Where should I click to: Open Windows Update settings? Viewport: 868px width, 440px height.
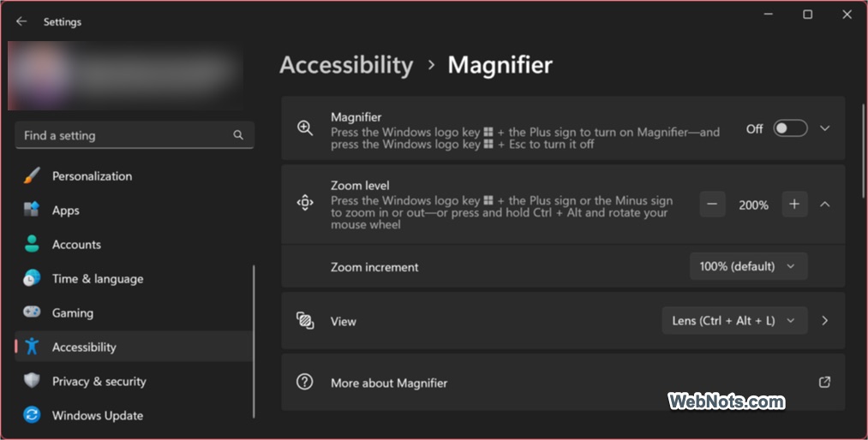point(134,415)
